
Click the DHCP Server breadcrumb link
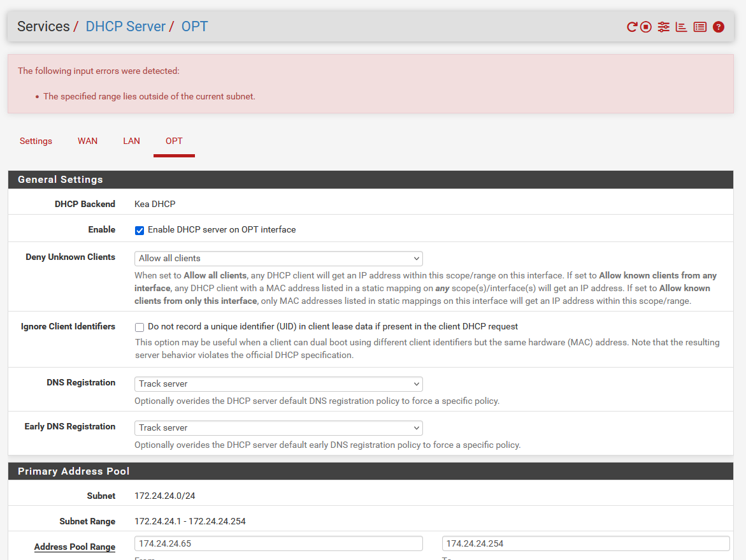[x=126, y=27]
